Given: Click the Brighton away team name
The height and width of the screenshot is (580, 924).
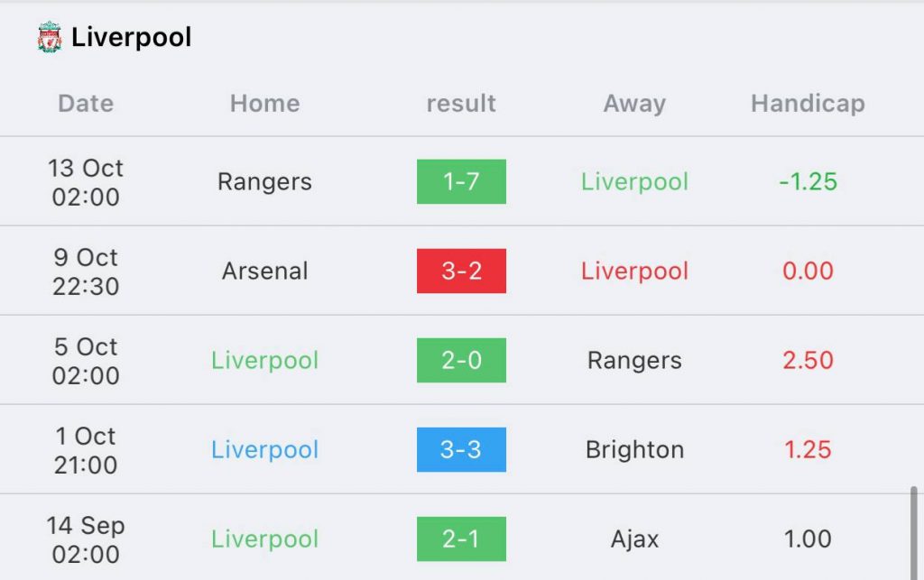Looking at the screenshot, I should coord(634,450).
